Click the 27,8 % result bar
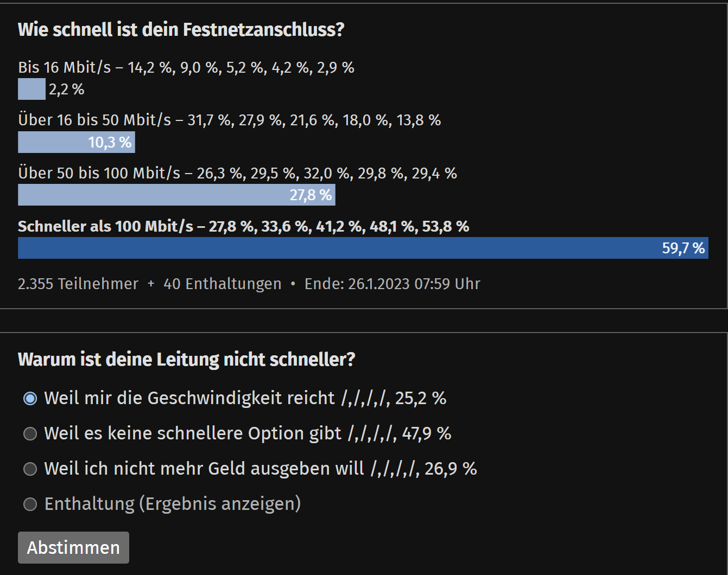Image resolution: width=728 pixels, height=575 pixels. point(176,195)
